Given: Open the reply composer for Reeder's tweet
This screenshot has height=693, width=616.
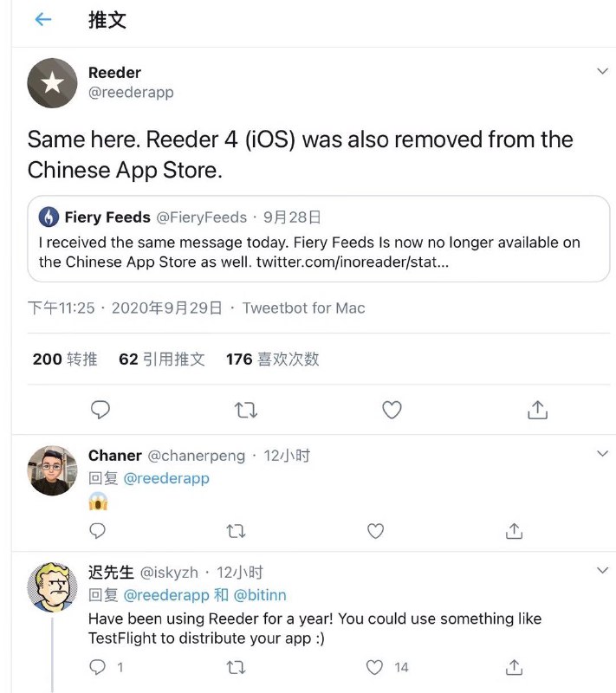Looking at the screenshot, I should pyautogui.click(x=101, y=410).
